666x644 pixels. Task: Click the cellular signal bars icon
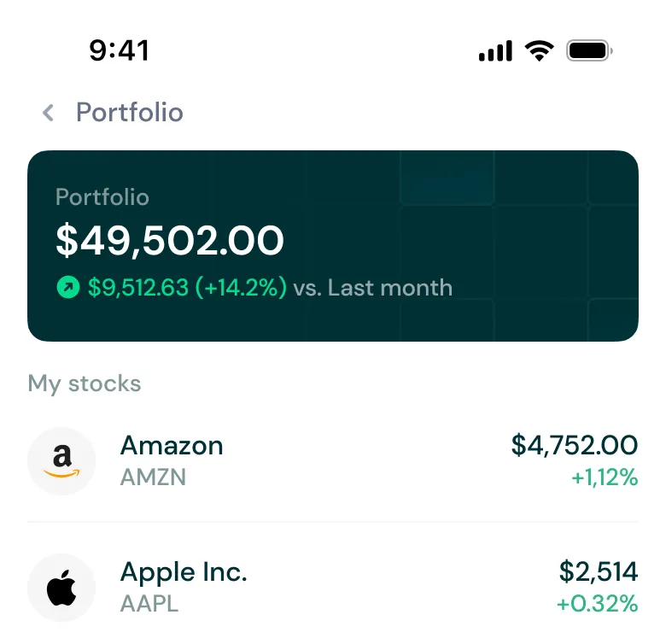tap(495, 51)
